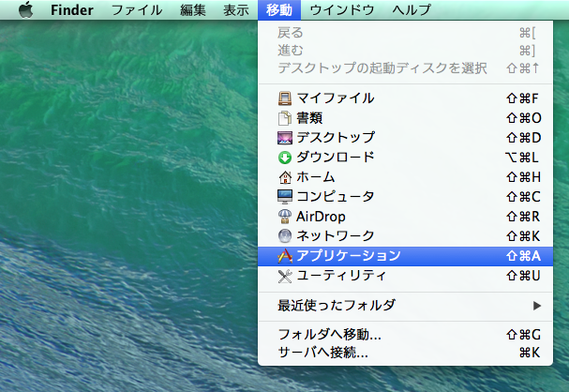Click the ⇧⌘A shortcut text
Screen dimensions: 569x392
click(524, 256)
